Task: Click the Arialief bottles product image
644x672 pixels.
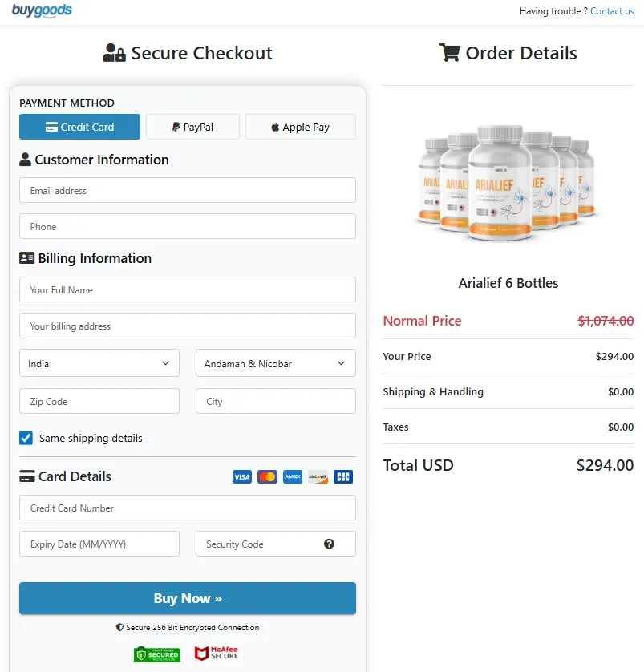Action: [x=508, y=184]
